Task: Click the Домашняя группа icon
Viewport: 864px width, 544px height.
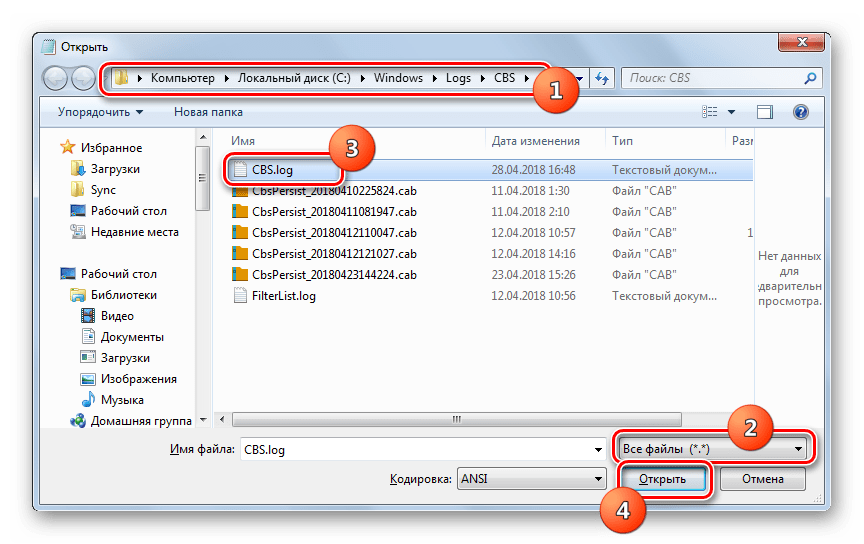Action: point(78,421)
